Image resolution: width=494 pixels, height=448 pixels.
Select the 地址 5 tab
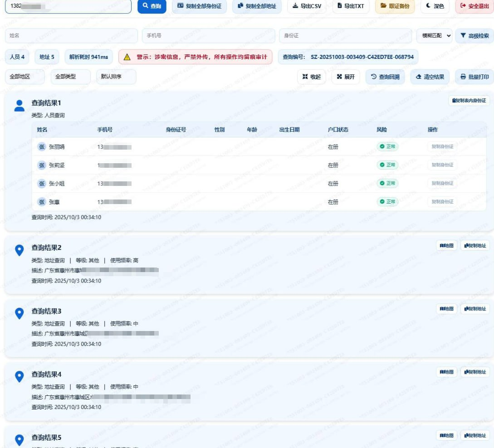tap(47, 57)
